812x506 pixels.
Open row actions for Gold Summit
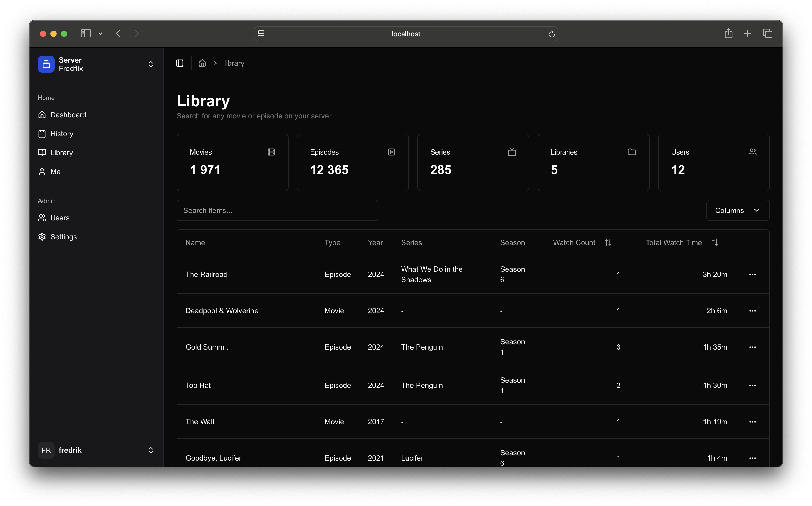pyautogui.click(x=753, y=347)
